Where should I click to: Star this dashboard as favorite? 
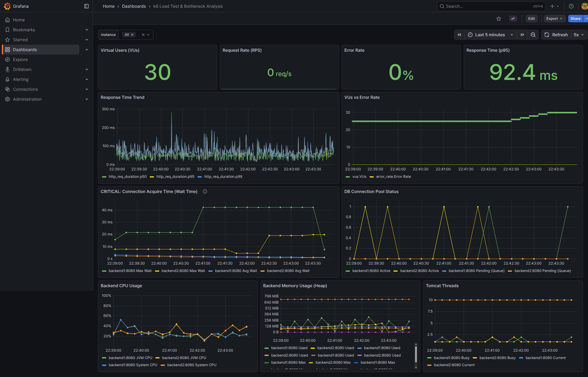coord(499,19)
